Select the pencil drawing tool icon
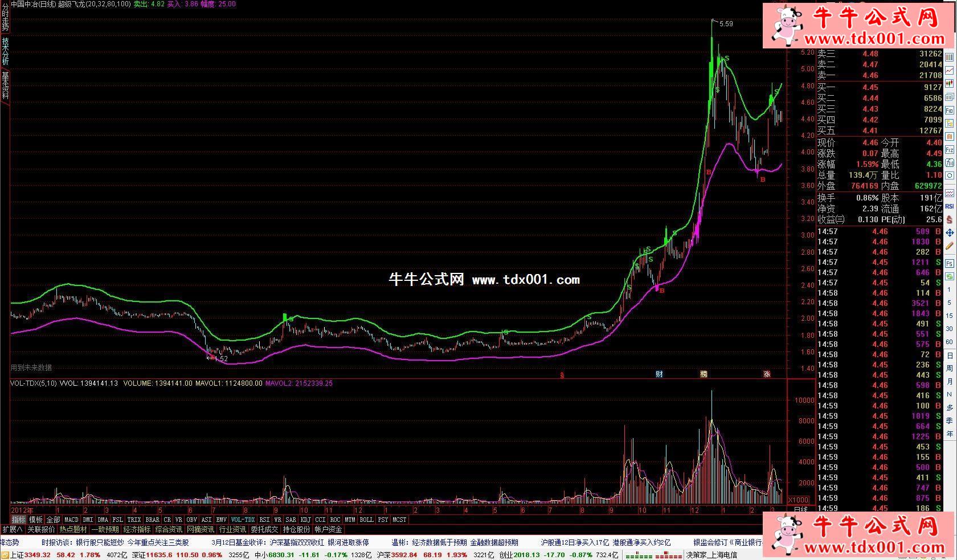Viewport: 957px width, 560px height. coord(950,246)
